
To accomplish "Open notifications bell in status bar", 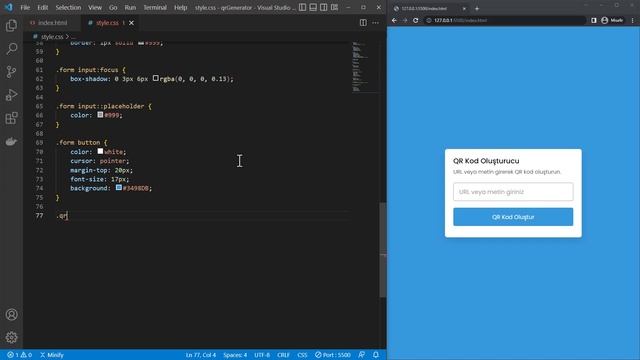I will [x=376, y=355].
